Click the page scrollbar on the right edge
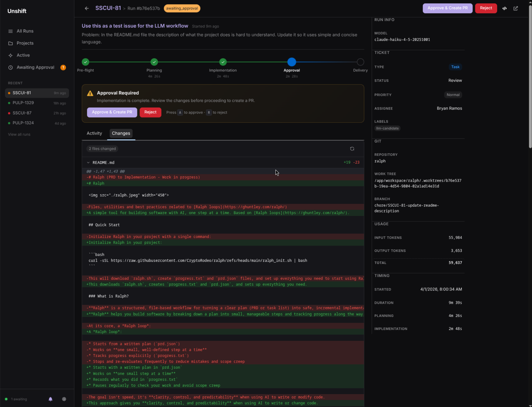The width and height of the screenshot is (532, 407). point(530,74)
